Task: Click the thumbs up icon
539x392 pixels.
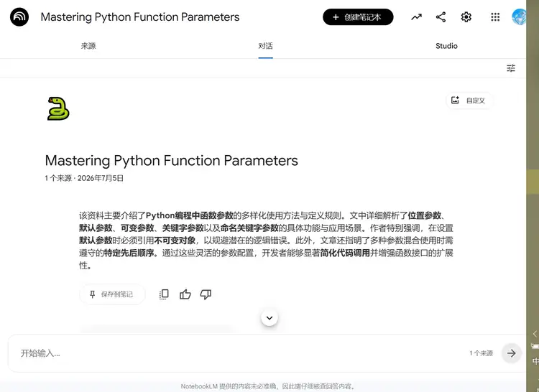Action: (x=185, y=294)
